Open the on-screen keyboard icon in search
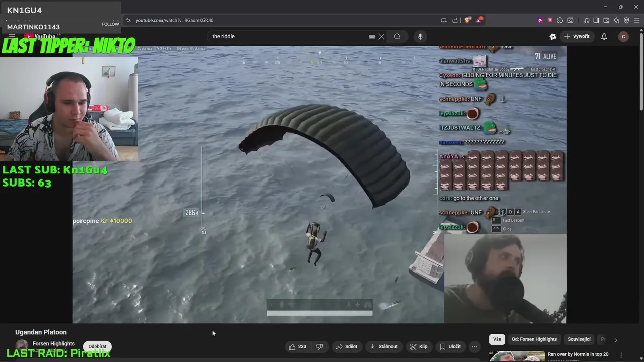Screen dimensions: 644x362 point(372,36)
